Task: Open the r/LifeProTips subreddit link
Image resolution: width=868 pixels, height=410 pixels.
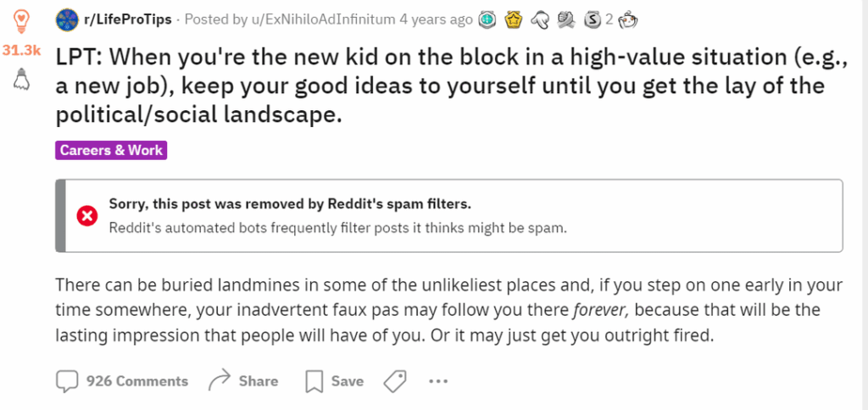Action: [x=127, y=20]
